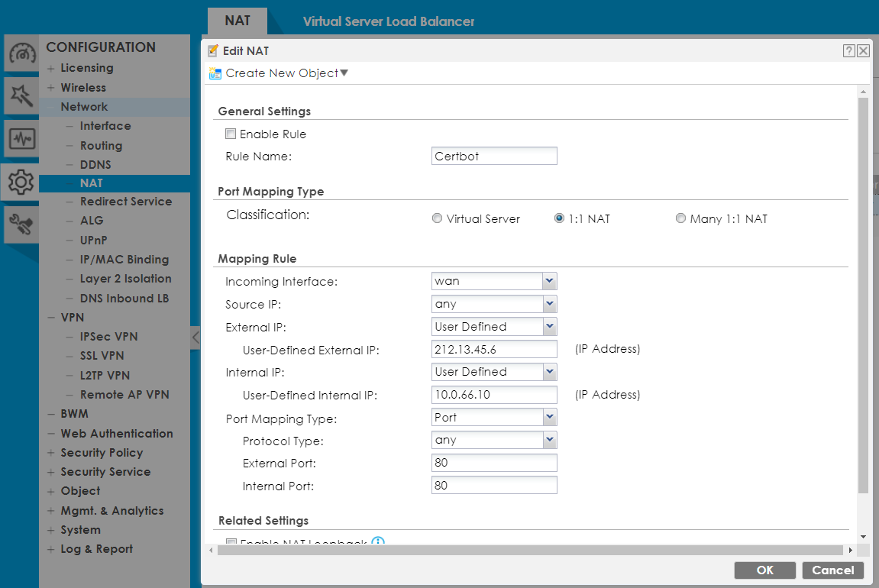Open the Port Mapping Type dropdown
879x588 pixels.
[x=549, y=417]
